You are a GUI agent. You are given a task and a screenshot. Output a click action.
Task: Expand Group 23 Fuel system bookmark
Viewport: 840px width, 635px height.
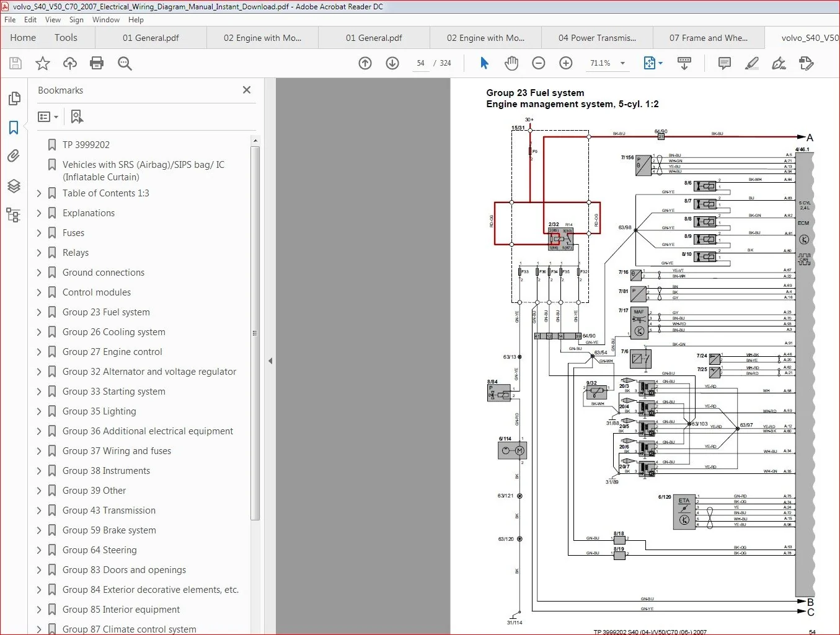39,312
